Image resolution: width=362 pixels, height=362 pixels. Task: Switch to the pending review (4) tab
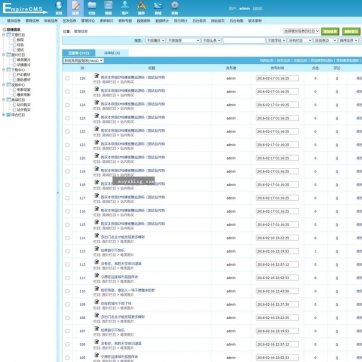tap(112, 53)
